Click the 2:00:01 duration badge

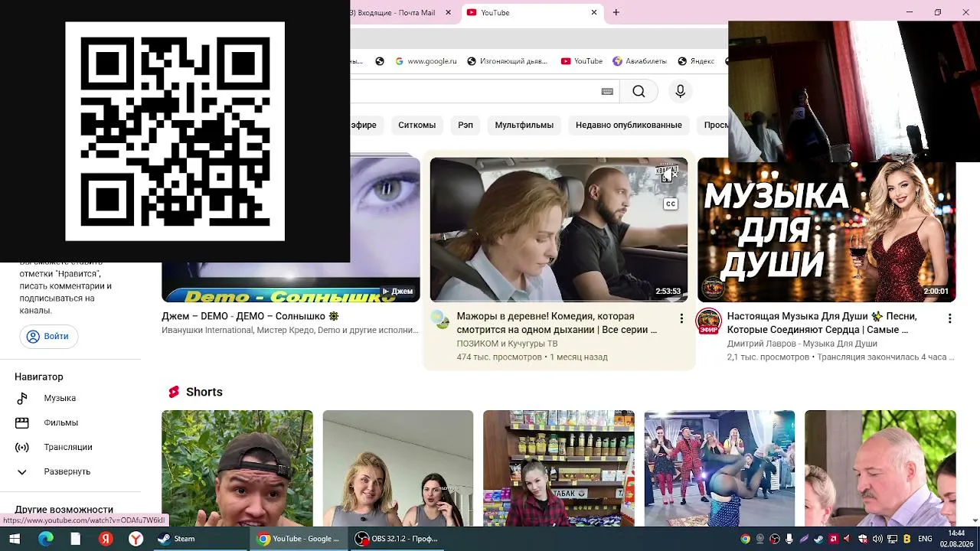(x=936, y=292)
